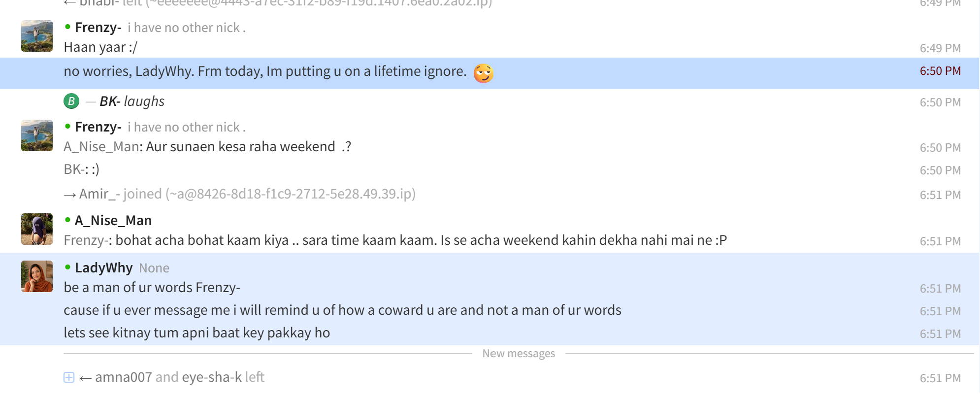Click the 6:50 PM timestamp on highlighted message

click(x=940, y=71)
